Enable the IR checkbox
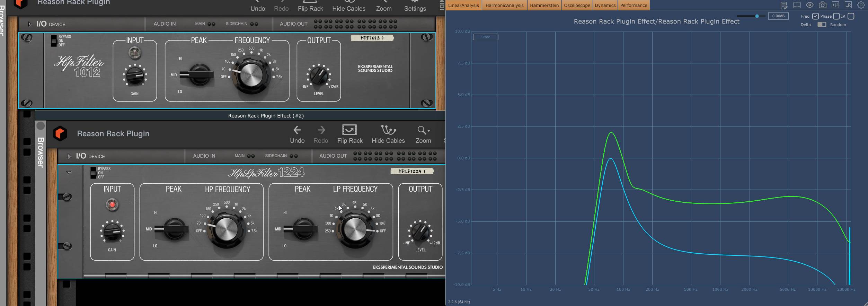Image resolution: width=868 pixels, height=306 pixels. point(851,16)
